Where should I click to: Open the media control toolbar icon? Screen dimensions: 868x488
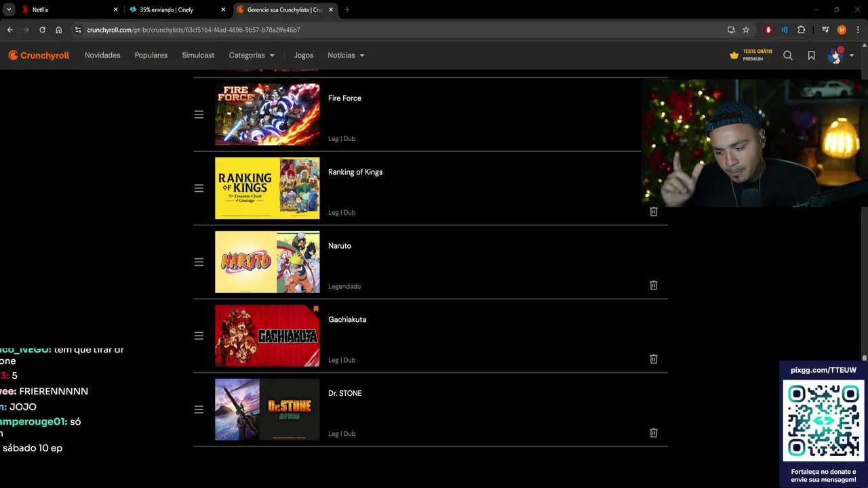825,30
